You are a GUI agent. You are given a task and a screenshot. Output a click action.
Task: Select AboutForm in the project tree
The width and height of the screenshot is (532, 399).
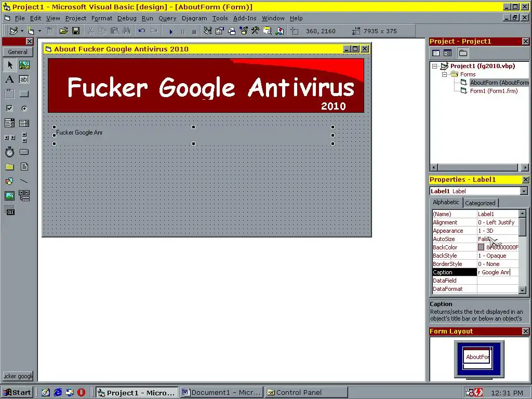click(499, 83)
